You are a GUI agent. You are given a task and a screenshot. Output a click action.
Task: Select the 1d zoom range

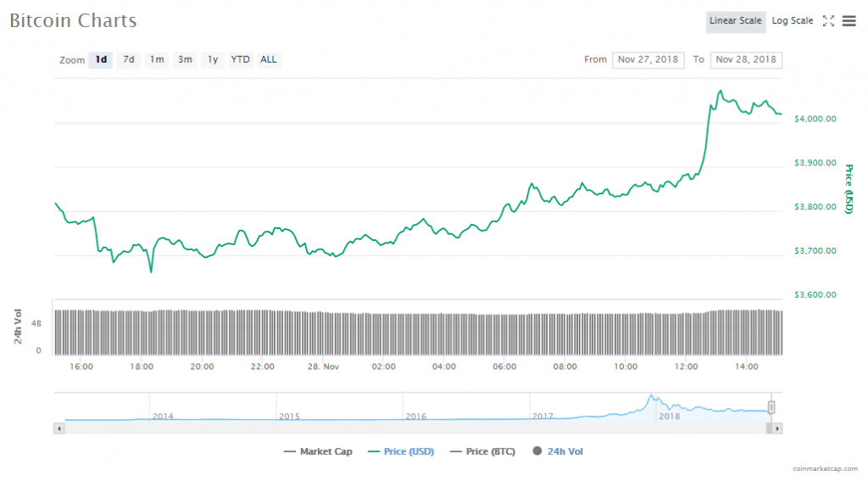coord(101,59)
